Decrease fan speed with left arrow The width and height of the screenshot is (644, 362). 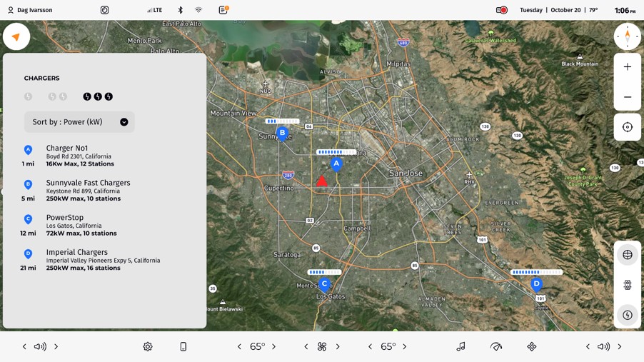click(x=306, y=346)
